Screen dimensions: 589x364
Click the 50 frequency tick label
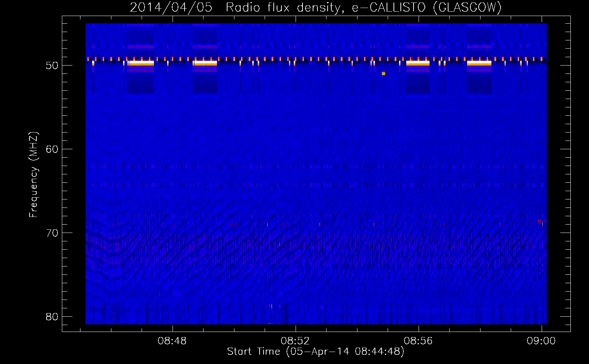(x=52, y=66)
